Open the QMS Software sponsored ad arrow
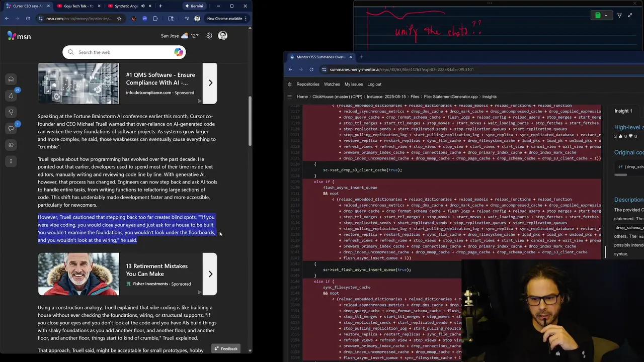The image size is (644, 362). [210, 83]
